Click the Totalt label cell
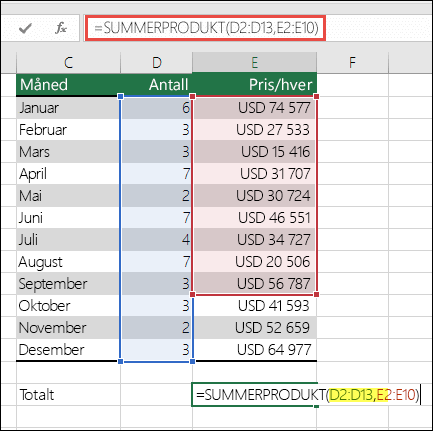The height and width of the screenshot is (431, 433). 68,395
